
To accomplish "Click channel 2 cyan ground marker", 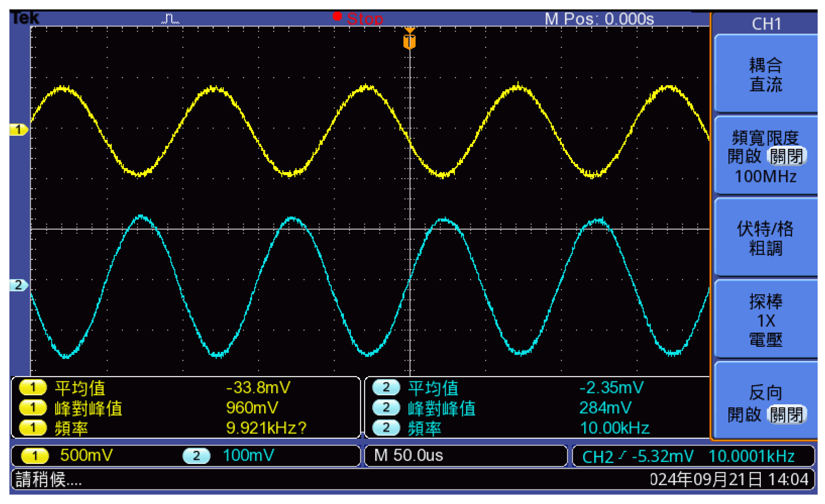I will point(18,285).
